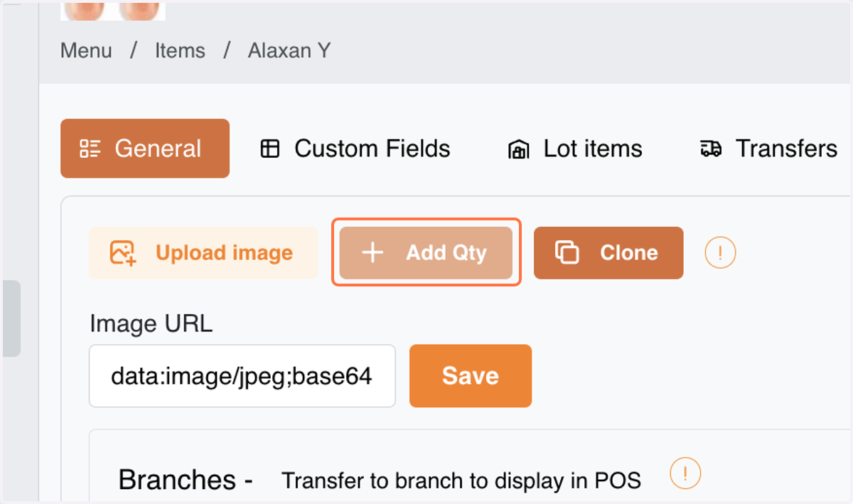The image size is (853, 504).
Task: Open the General tab
Action: [x=145, y=148]
